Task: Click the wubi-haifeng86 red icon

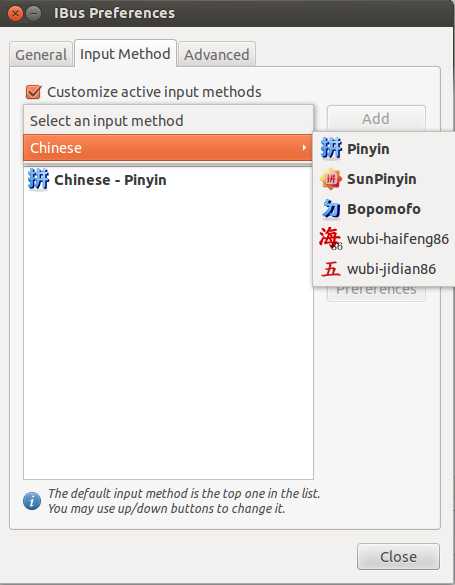Action: pos(331,239)
